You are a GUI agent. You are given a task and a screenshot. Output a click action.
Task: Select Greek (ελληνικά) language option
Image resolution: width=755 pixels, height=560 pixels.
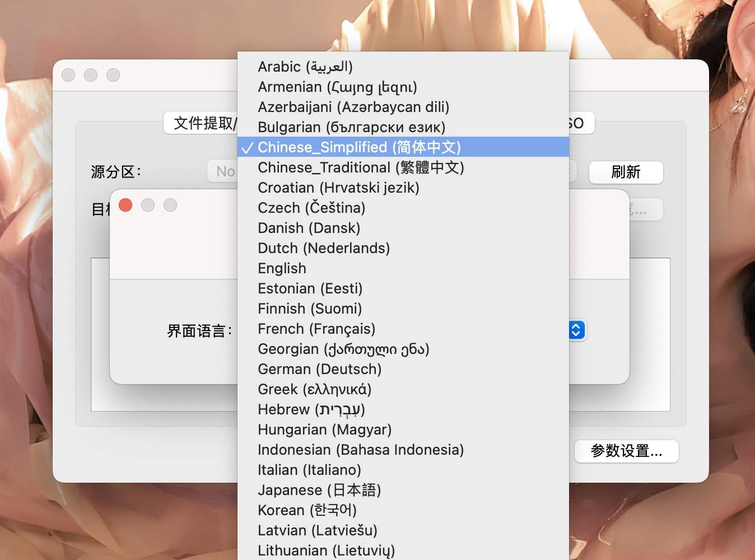314,389
